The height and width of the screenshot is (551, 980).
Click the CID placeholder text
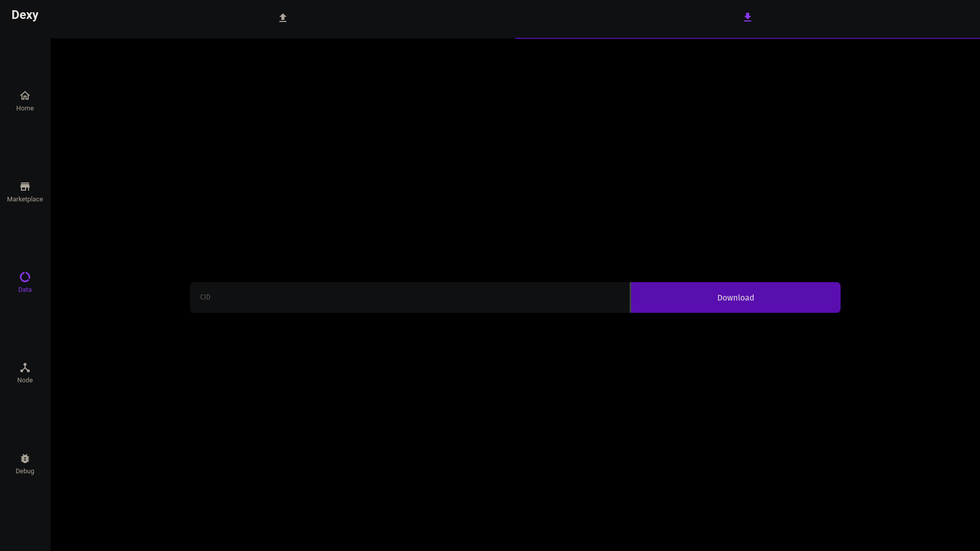(205, 297)
